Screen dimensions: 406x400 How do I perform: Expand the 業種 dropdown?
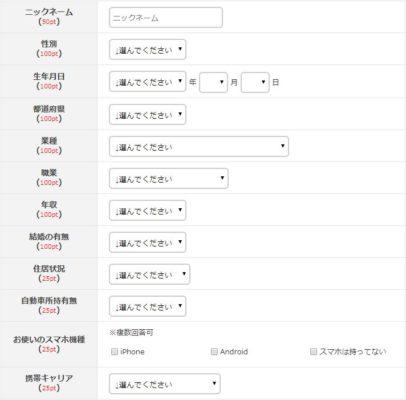[x=199, y=146]
